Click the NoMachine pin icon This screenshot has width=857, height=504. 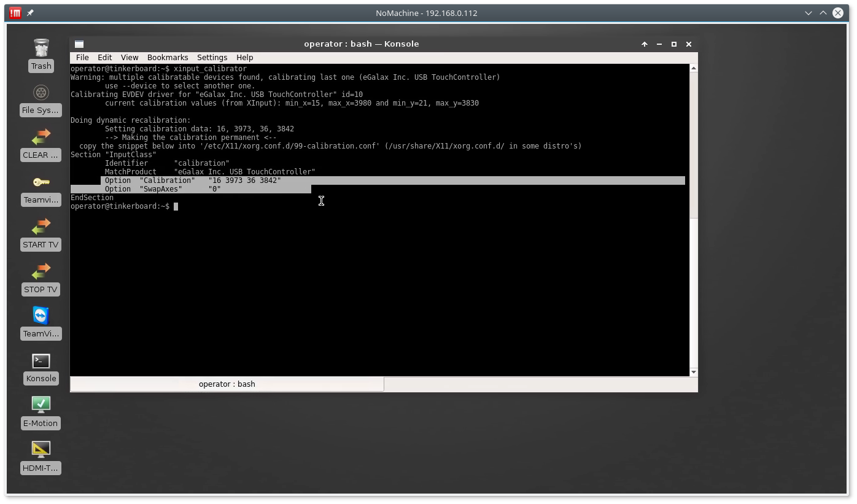(30, 13)
